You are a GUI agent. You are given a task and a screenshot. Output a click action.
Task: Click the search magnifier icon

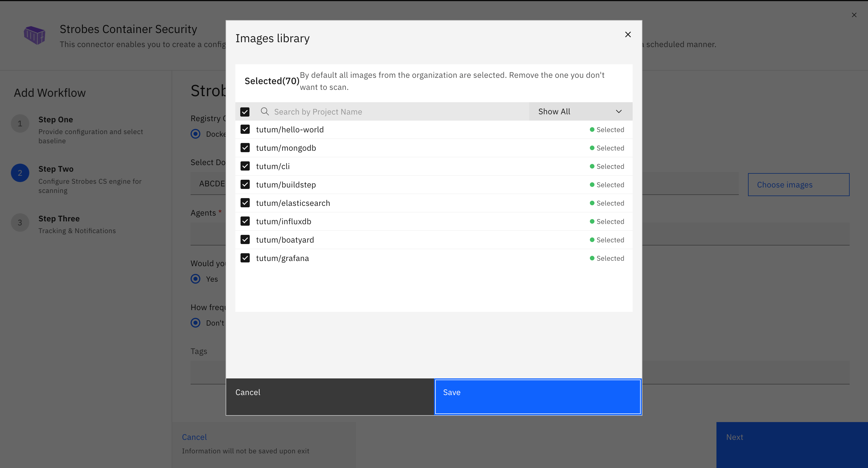pos(265,111)
